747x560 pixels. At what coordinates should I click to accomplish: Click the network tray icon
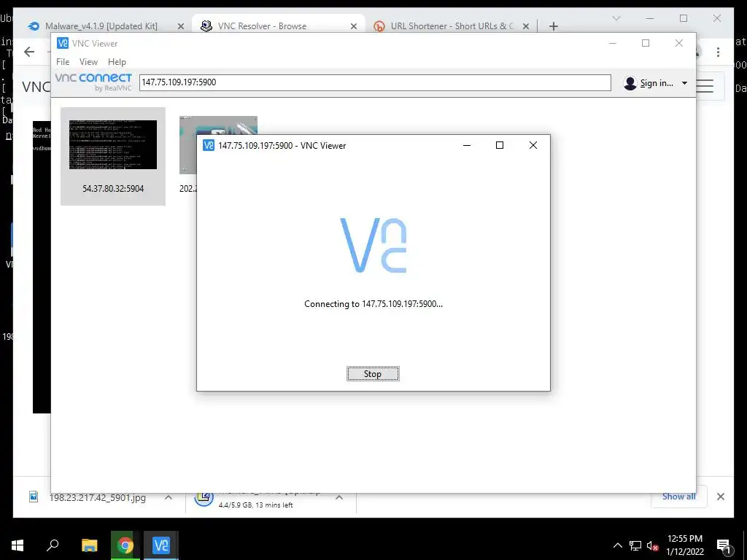click(x=635, y=545)
